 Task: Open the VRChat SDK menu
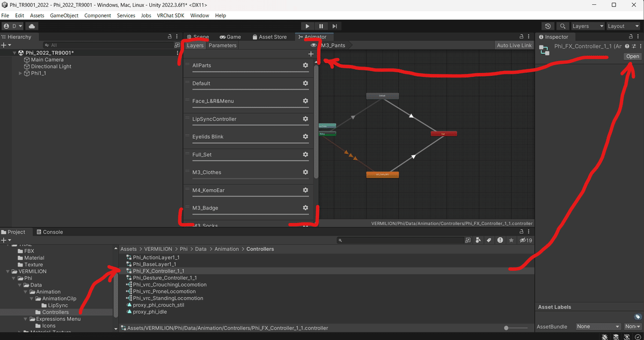[171, 16]
